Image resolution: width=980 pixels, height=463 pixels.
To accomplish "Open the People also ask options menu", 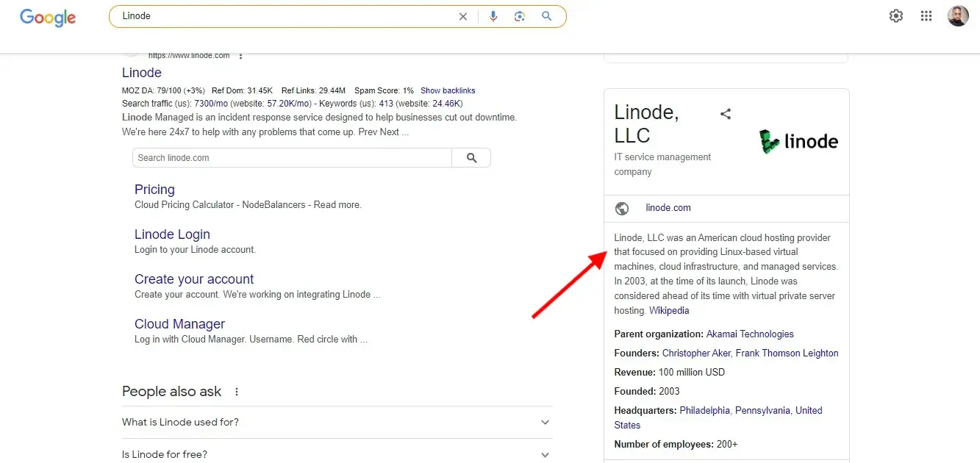I will click(x=237, y=392).
